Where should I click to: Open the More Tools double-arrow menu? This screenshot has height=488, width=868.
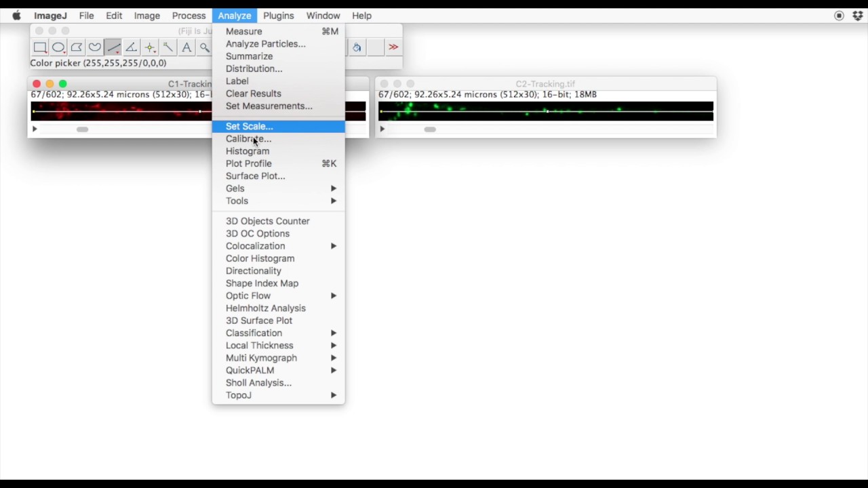pos(393,47)
